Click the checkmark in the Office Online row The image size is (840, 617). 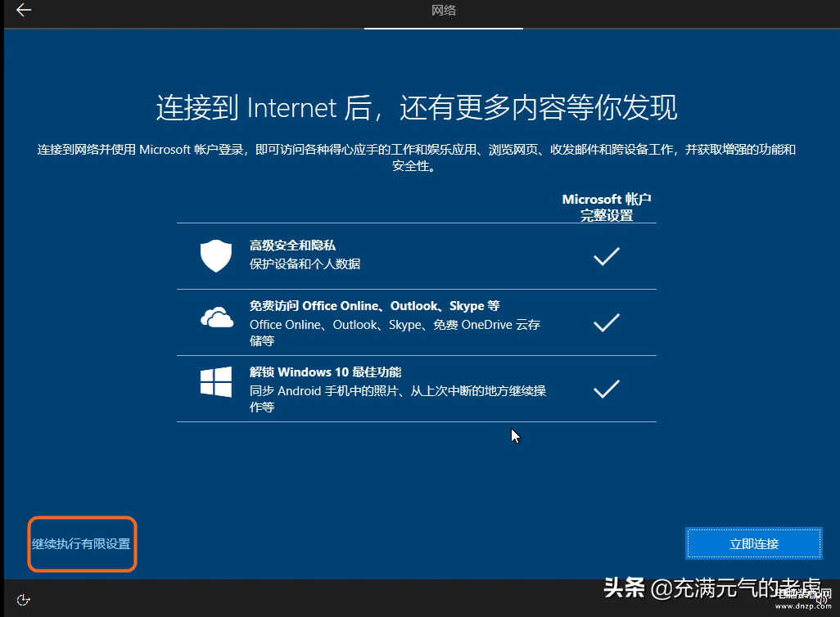click(607, 322)
